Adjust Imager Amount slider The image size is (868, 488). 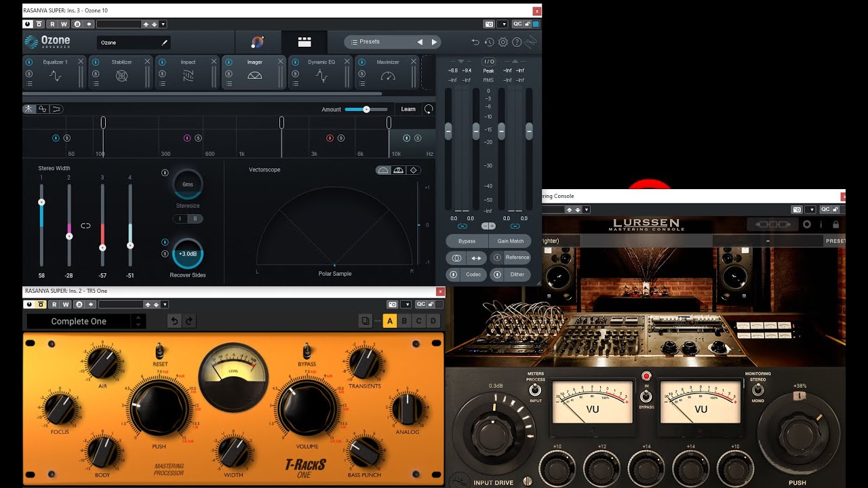coord(366,109)
